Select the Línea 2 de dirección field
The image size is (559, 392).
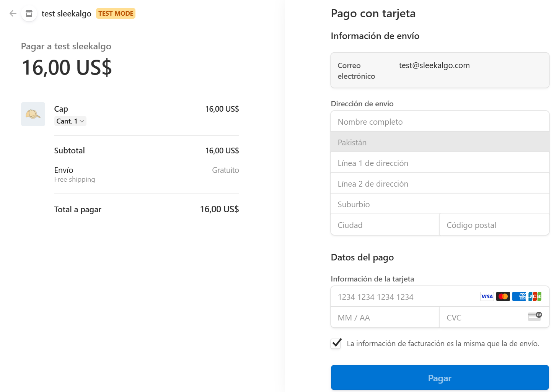pyautogui.click(x=440, y=184)
